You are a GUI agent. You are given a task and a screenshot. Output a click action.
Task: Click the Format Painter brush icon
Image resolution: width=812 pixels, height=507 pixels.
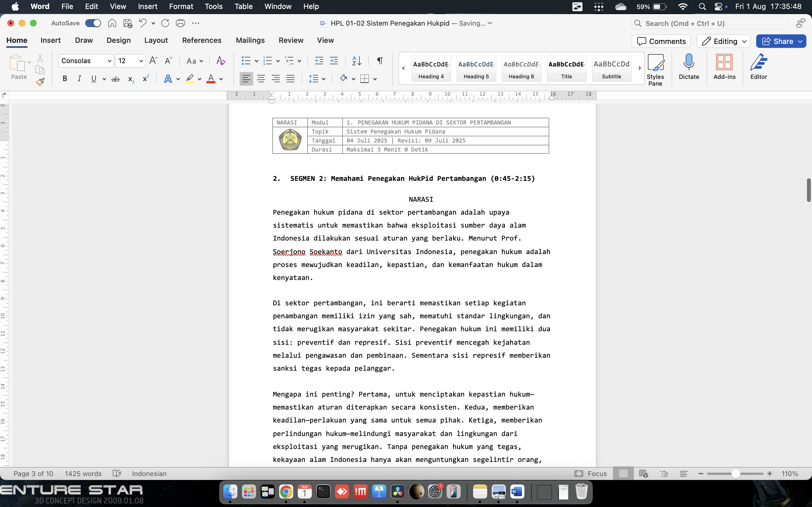(x=40, y=81)
